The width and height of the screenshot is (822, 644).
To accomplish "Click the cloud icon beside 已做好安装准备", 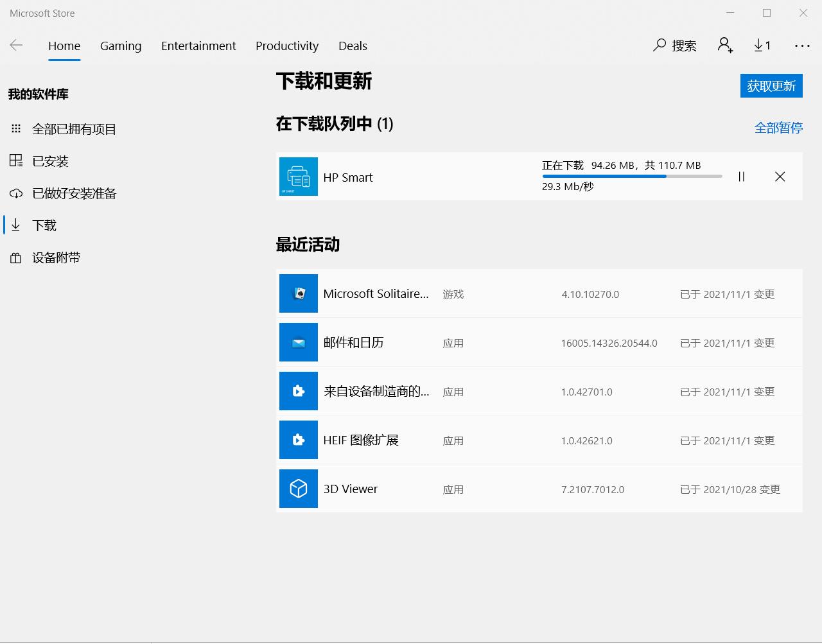I will tap(16, 193).
